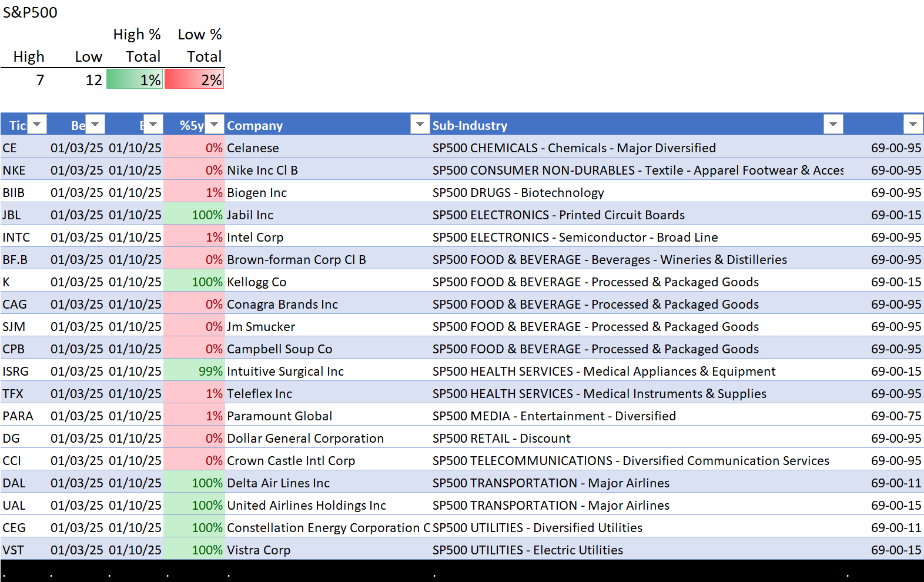924x582 pixels.
Task: Select ticker cell BIIB
Action: tap(24, 192)
